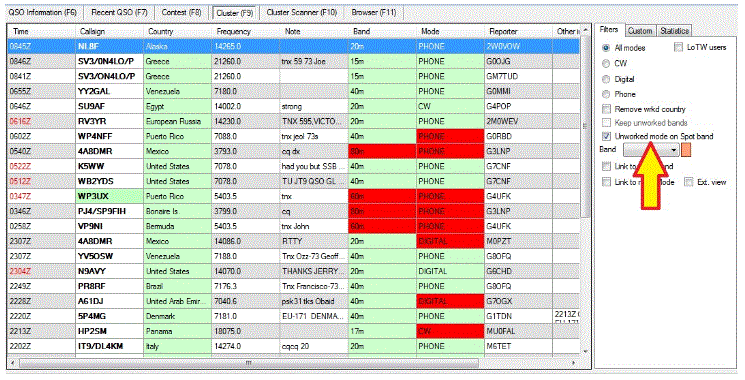Select the CW mode radio button
This screenshot has height=380, width=745.
(606, 63)
